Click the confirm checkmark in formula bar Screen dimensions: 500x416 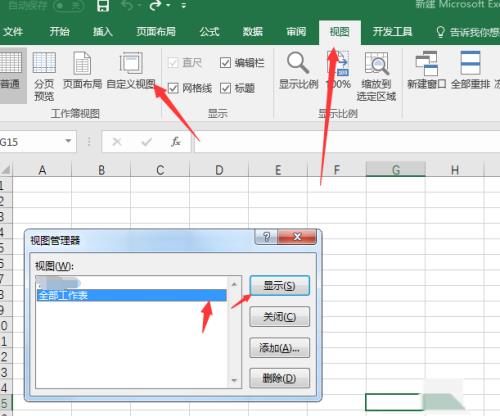click(x=146, y=142)
